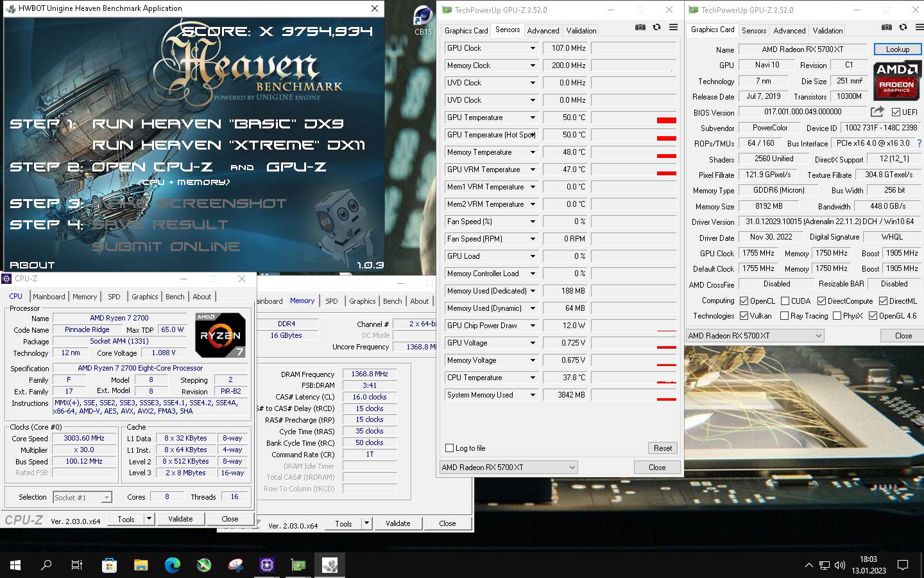This screenshot has height=578, width=924.
Task: Click refresh icon in GPU-Z Graphics Card window
Action: pyautogui.click(x=903, y=27)
